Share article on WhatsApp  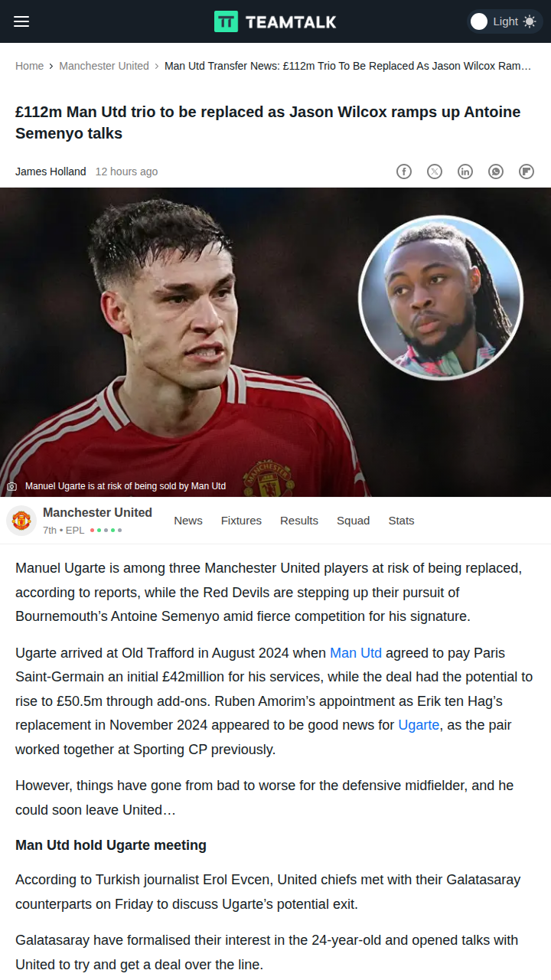[496, 171]
